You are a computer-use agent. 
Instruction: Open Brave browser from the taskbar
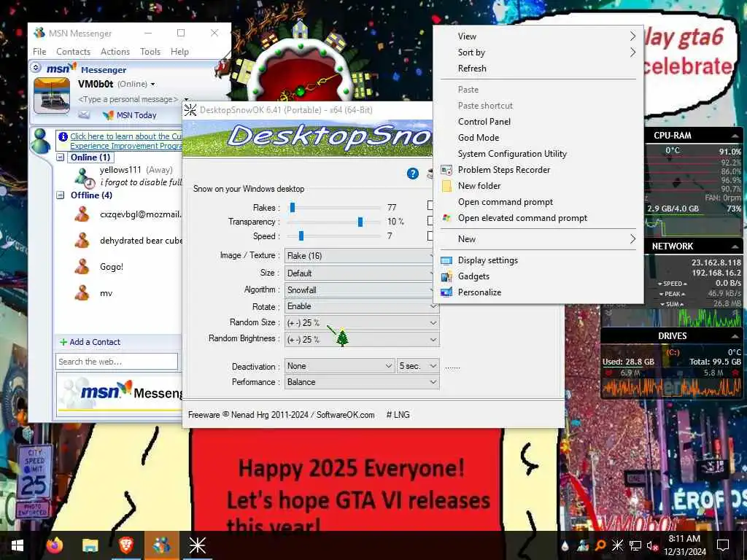pyautogui.click(x=125, y=545)
